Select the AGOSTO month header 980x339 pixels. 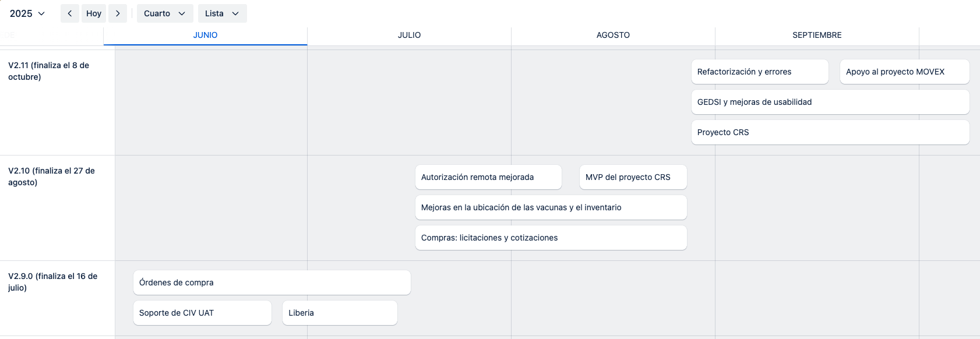point(613,35)
